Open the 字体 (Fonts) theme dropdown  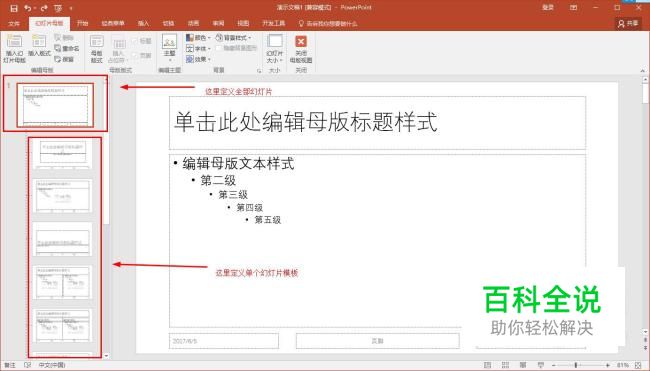pyautogui.click(x=198, y=48)
